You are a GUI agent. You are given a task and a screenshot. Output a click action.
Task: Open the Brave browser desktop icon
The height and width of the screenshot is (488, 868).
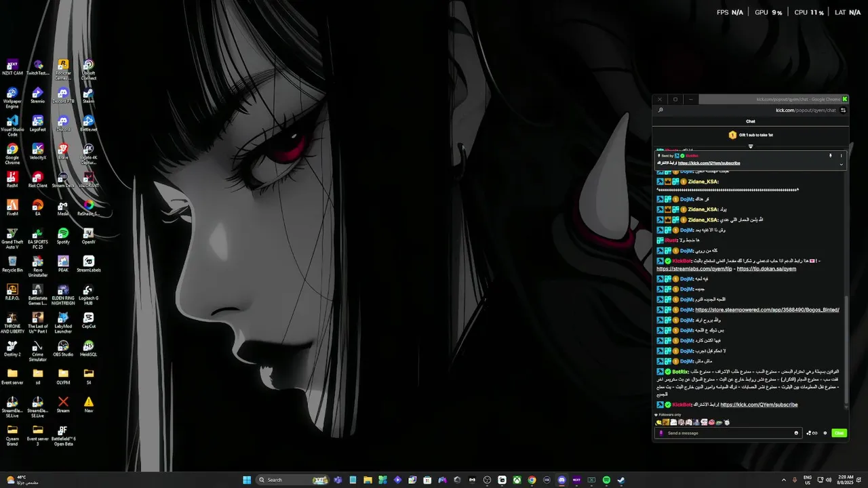tap(63, 152)
